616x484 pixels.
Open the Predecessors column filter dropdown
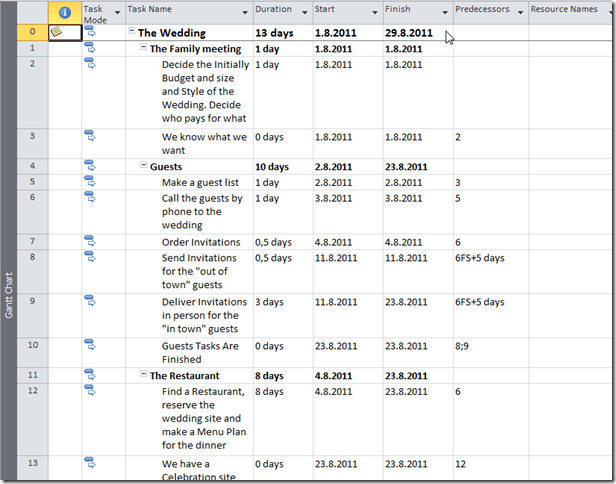click(x=519, y=13)
